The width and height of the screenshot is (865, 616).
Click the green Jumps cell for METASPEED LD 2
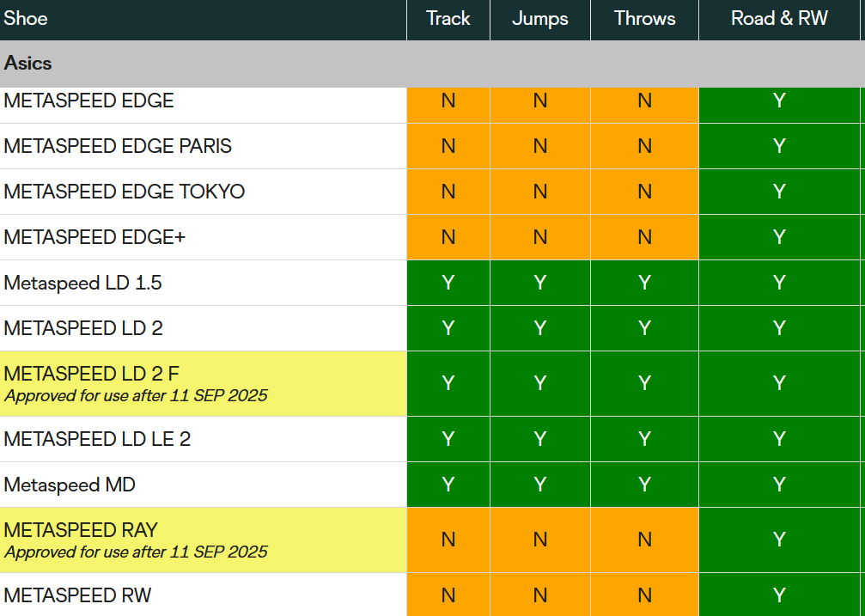point(539,328)
